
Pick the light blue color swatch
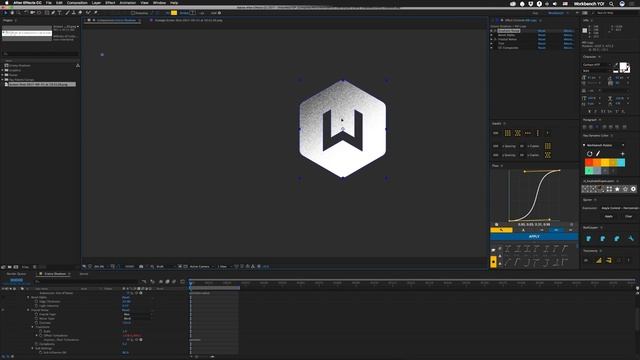pyautogui.click(x=621, y=162)
